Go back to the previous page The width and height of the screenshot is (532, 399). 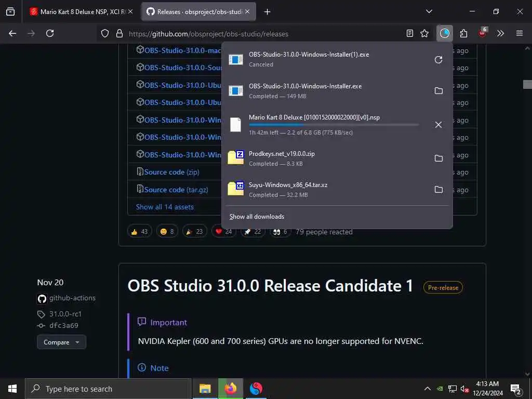12,33
